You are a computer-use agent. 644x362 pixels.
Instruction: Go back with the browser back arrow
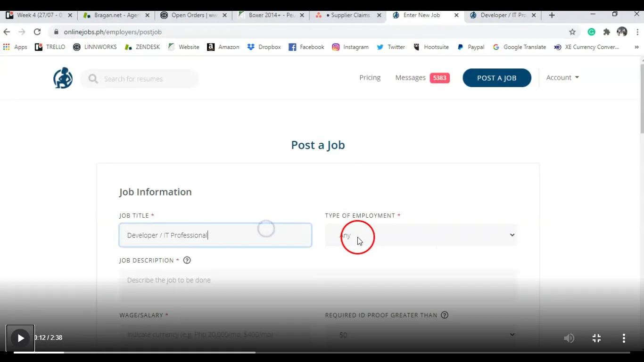click(x=7, y=32)
